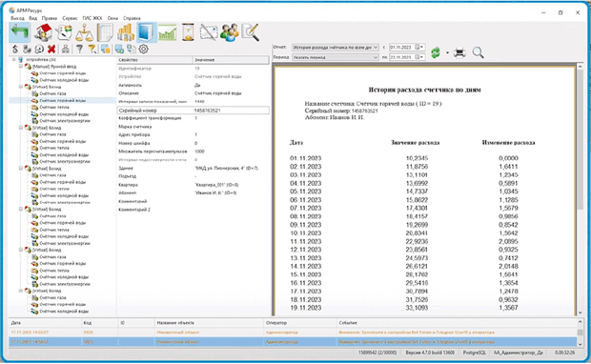Screen dimensions: 591x364
Task: Open the Сервис menu
Action: (x=70, y=18)
